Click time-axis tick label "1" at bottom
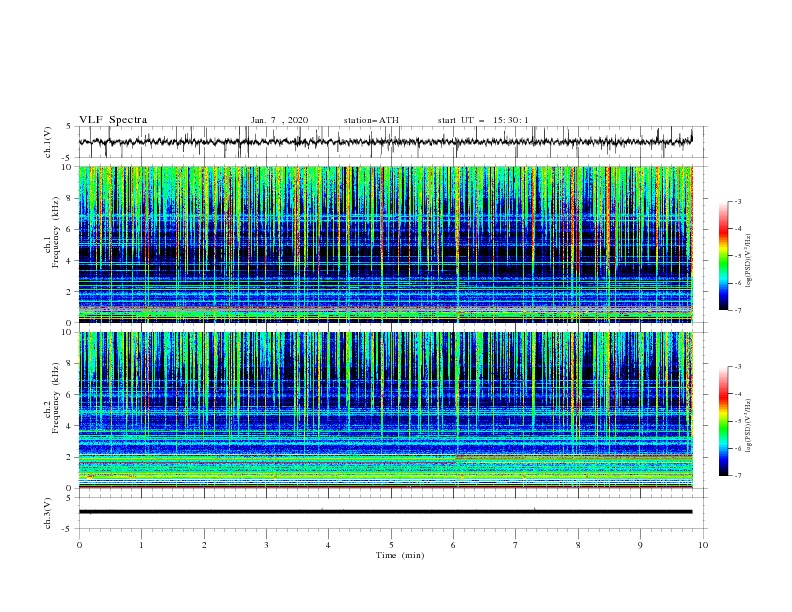This screenshot has width=792, height=612. click(141, 545)
